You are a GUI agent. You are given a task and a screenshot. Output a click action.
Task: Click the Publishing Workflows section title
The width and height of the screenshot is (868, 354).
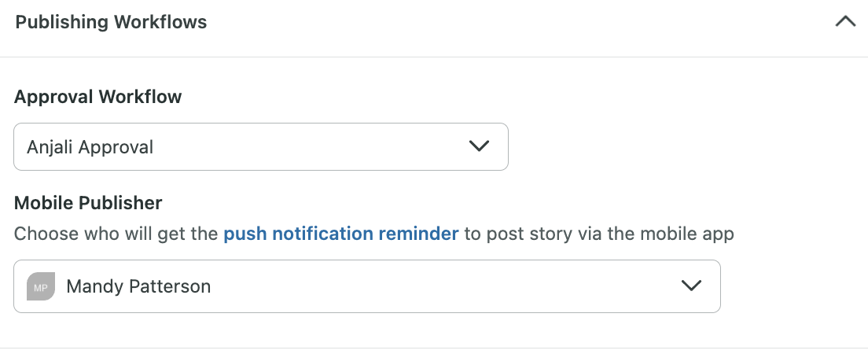click(111, 22)
